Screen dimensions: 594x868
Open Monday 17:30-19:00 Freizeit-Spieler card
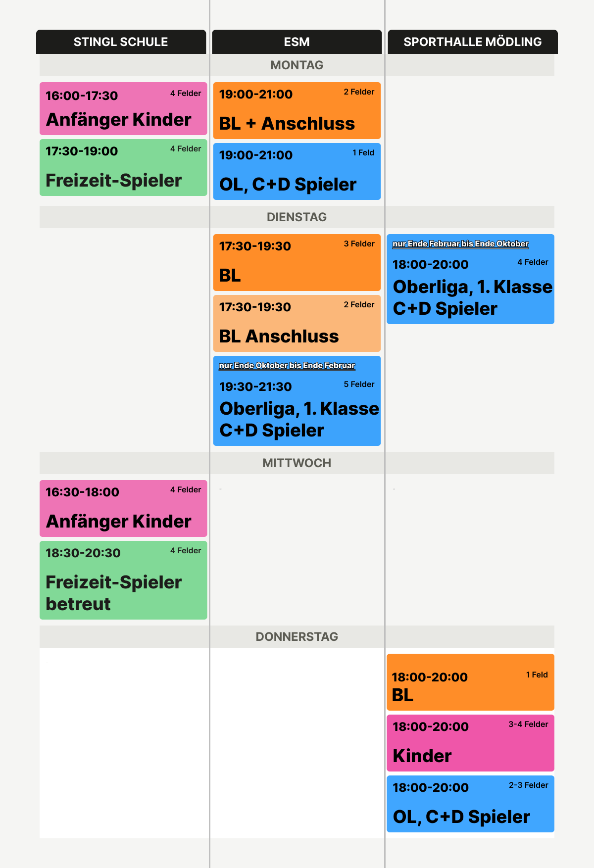[123, 167]
